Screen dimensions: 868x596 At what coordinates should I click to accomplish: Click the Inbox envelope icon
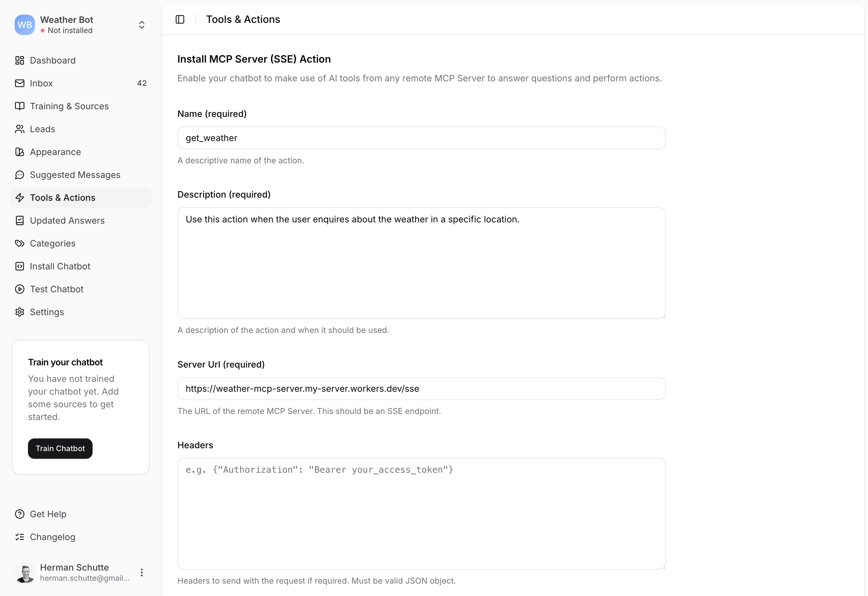click(19, 83)
